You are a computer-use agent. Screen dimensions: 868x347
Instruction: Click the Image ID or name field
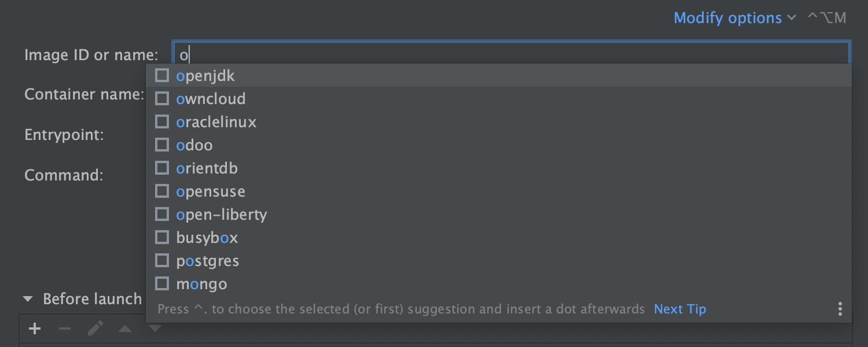point(512,54)
